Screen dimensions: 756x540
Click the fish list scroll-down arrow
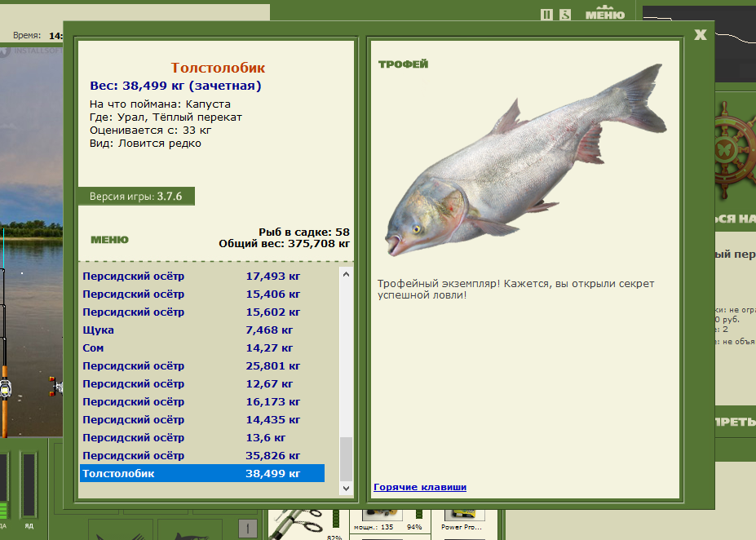coord(346,489)
